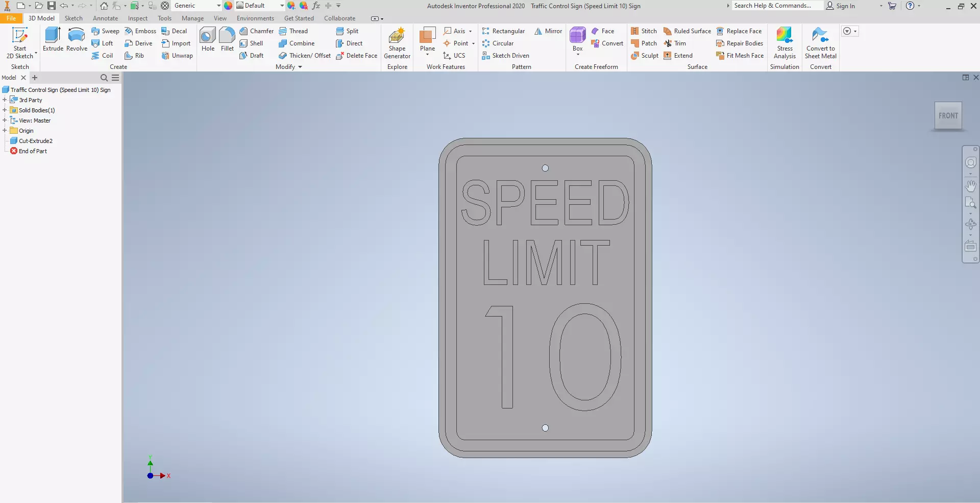Expand the Modify panel dropdown
The width and height of the screenshot is (980, 503).
(289, 67)
